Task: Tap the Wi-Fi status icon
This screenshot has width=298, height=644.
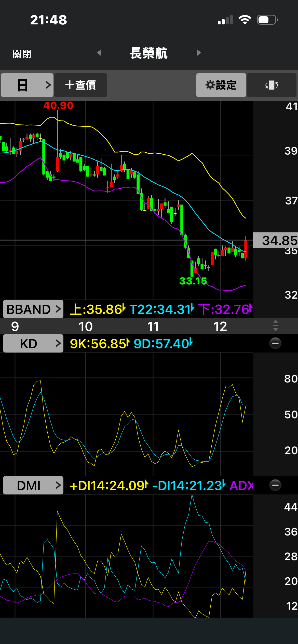Action: [245, 20]
